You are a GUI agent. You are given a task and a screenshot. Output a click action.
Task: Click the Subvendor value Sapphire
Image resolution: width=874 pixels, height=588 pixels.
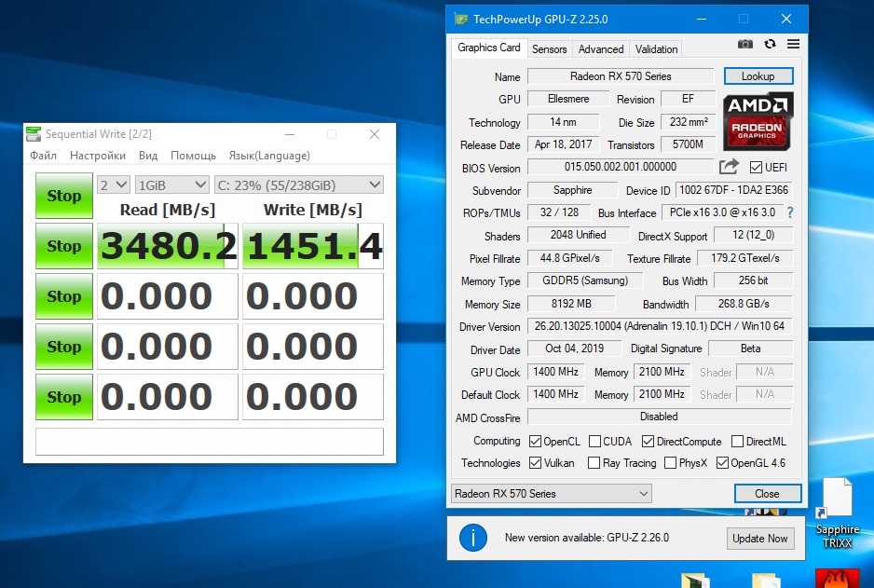coord(572,190)
